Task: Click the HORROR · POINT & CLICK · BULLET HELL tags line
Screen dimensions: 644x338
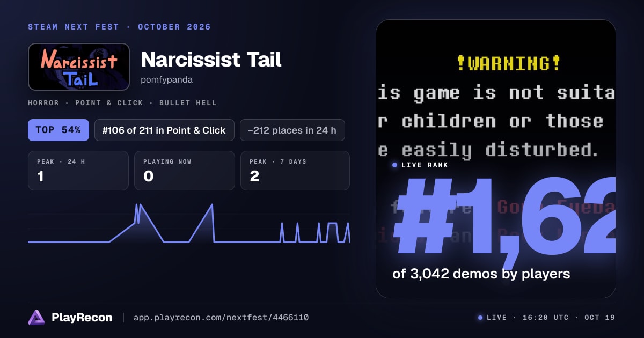Action: tap(122, 102)
